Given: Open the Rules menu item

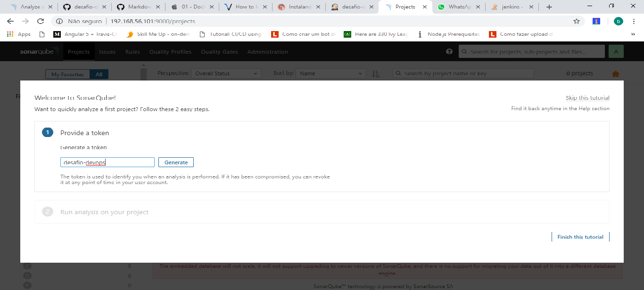Looking at the screenshot, I should pos(132,52).
